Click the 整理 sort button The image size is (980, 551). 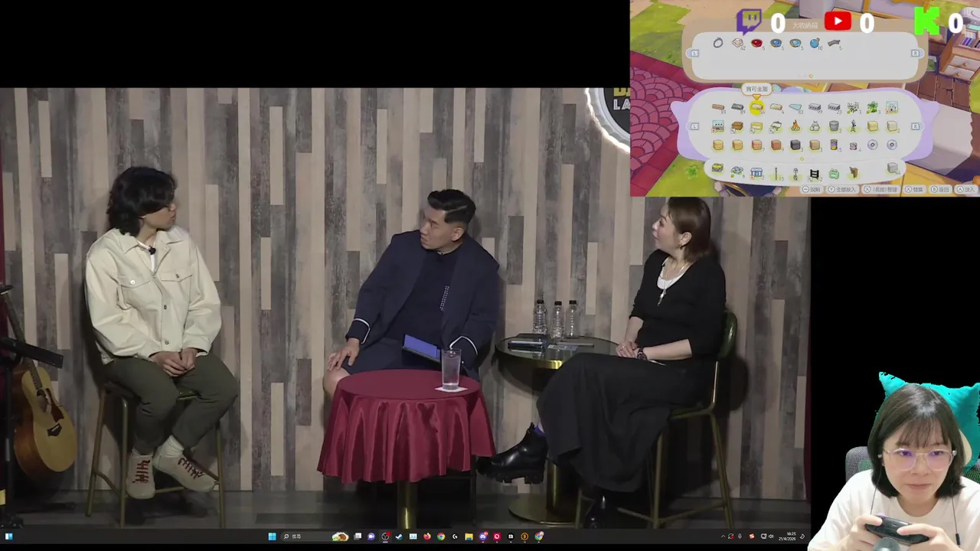(881, 189)
